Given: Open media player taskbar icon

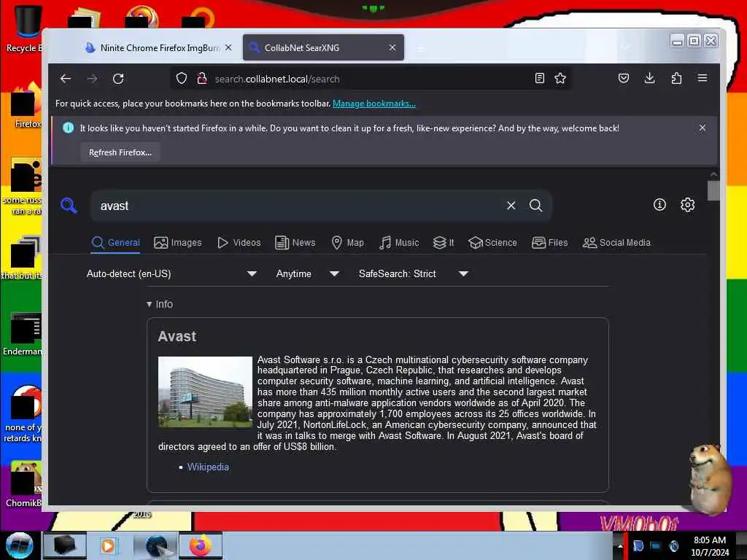Looking at the screenshot, I should pos(108,545).
